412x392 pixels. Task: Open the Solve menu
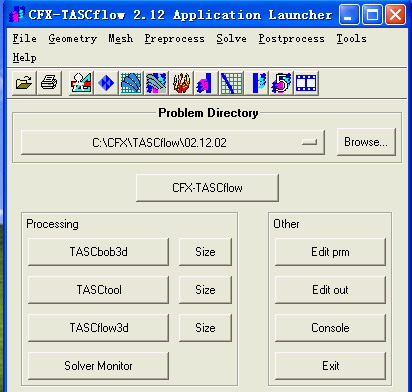point(232,39)
